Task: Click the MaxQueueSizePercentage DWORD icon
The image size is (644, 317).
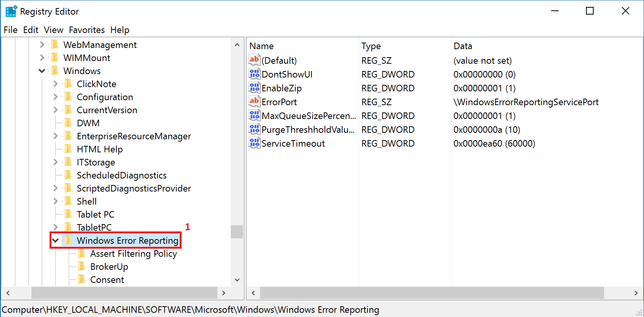Action: 254,115
